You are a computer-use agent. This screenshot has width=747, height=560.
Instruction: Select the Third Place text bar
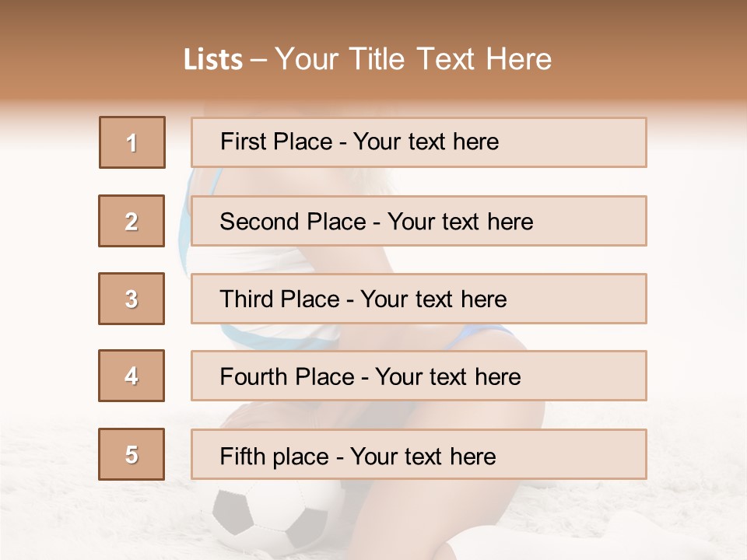(x=419, y=299)
